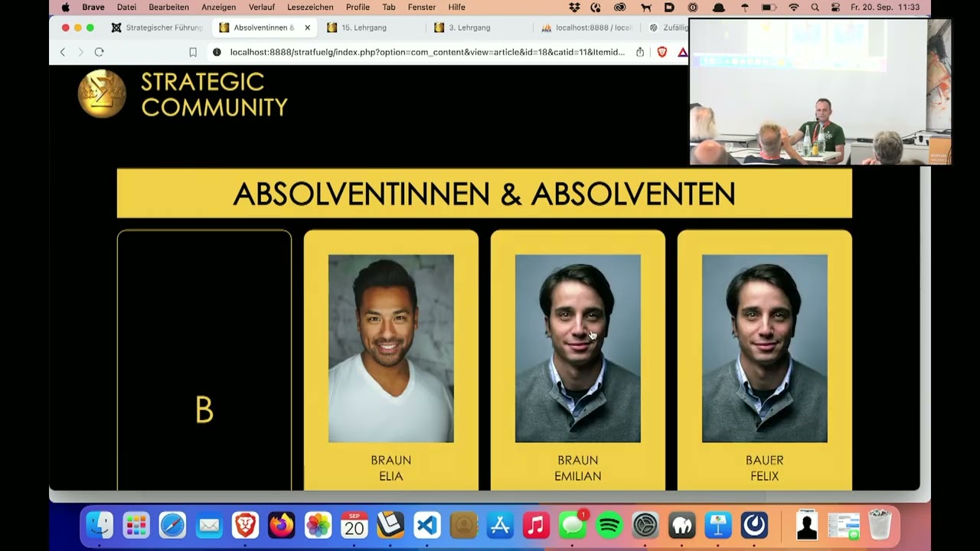Open the Verlauf menu
The width and height of the screenshot is (980, 551).
tap(262, 8)
